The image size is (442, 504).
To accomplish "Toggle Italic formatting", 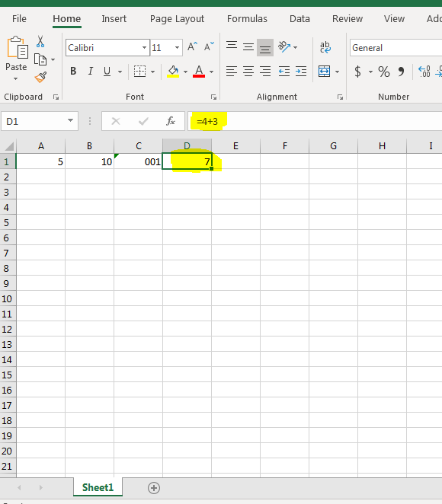I will [91, 71].
